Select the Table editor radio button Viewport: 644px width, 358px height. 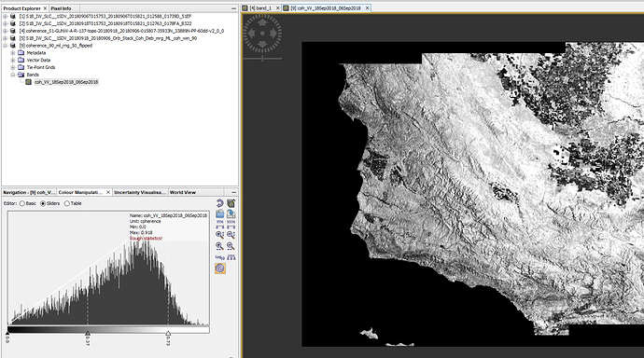click(x=66, y=203)
